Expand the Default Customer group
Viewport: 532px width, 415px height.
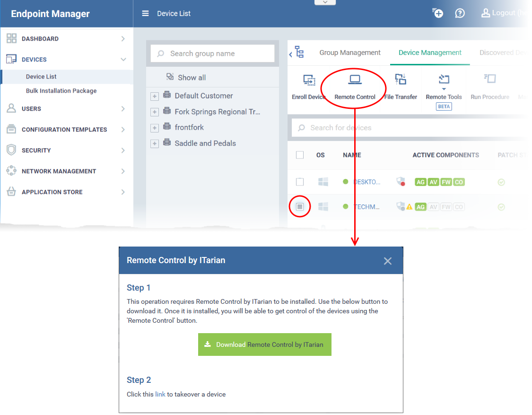point(154,96)
